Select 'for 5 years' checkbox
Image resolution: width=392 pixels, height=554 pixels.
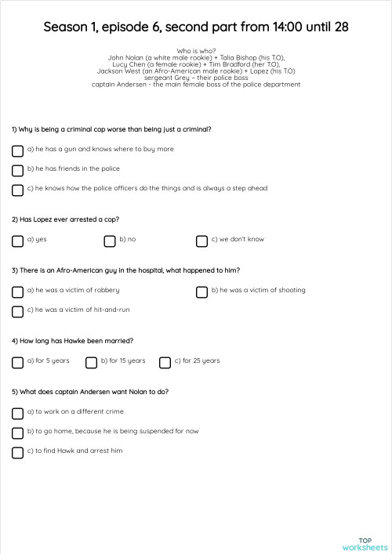click(17, 363)
